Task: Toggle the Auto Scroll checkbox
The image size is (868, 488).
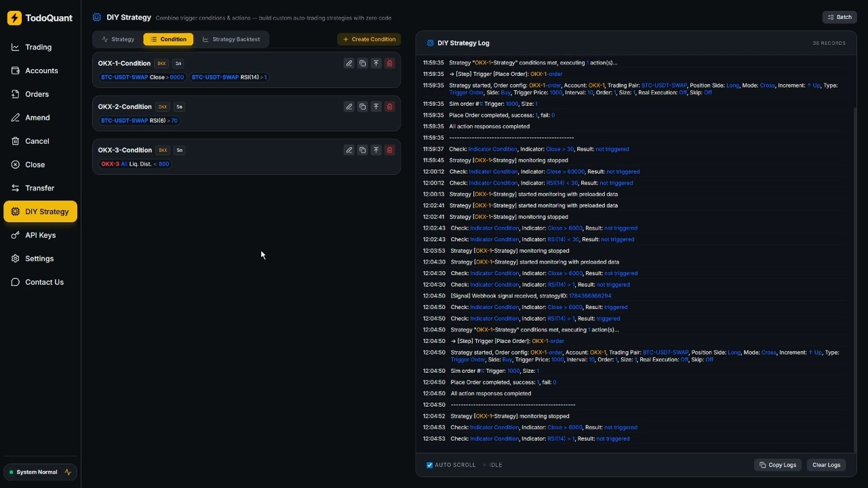Action: click(x=429, y=465)
